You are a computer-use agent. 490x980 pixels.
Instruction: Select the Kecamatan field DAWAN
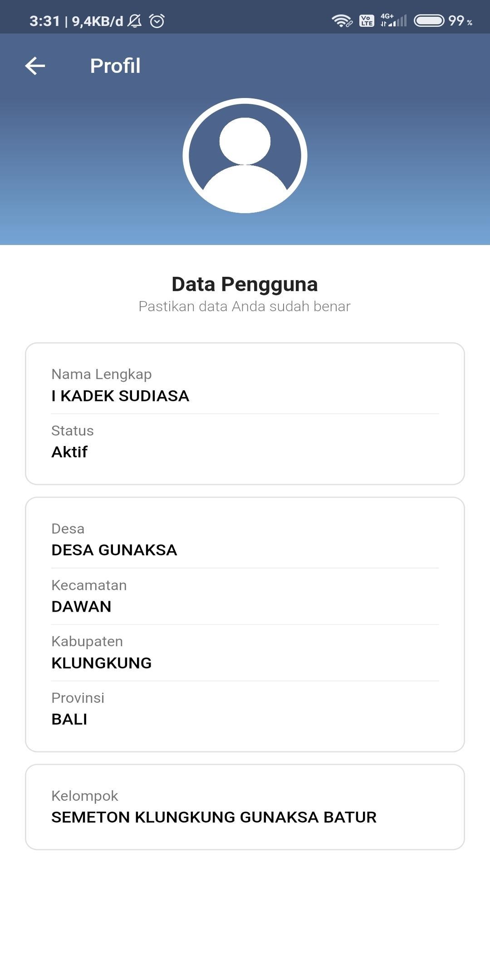coord(245,596)
